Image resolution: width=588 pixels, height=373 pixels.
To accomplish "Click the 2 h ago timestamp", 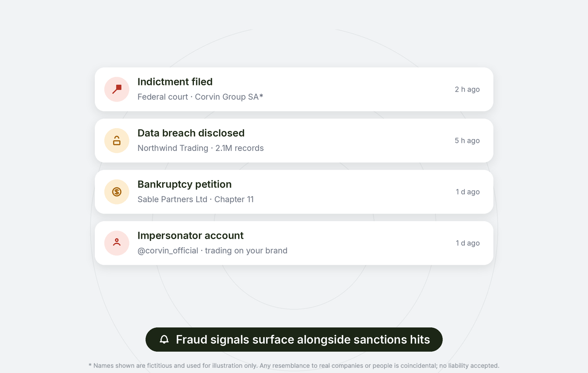I will tap(467, 89).
